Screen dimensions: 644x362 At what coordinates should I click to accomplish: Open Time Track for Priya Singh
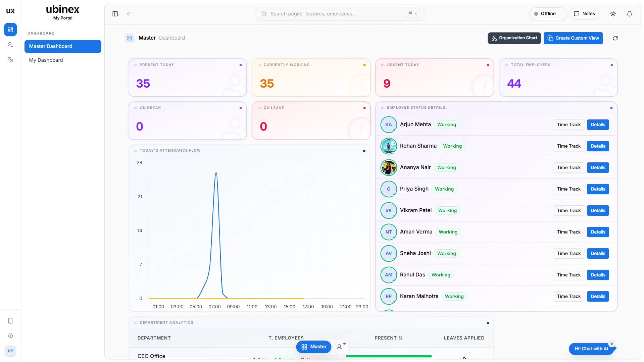pos(569,189)
